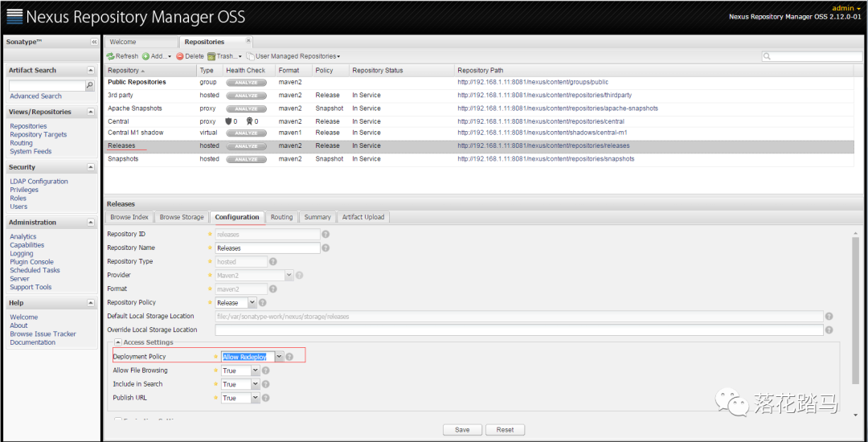868x442 pixels.
Task: Click help icon next to Include in Search
Action: 266,384
